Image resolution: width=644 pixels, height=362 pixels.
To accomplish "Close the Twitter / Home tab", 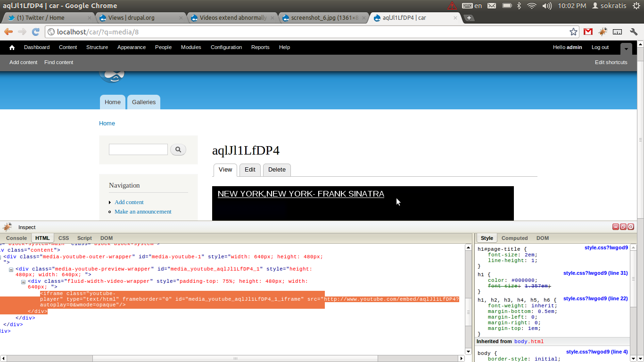I will [x=89, y=18].
